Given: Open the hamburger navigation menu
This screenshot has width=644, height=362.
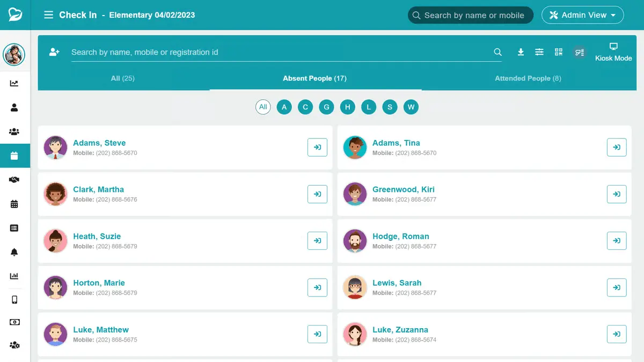Looking at the screenshot, I should pyautogui.click(x=48, y=15).
